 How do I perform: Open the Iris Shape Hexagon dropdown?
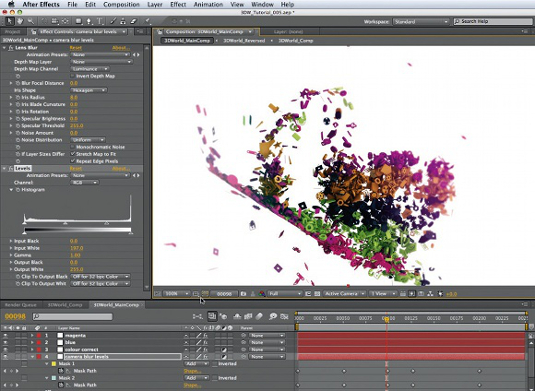click(89, 90)
